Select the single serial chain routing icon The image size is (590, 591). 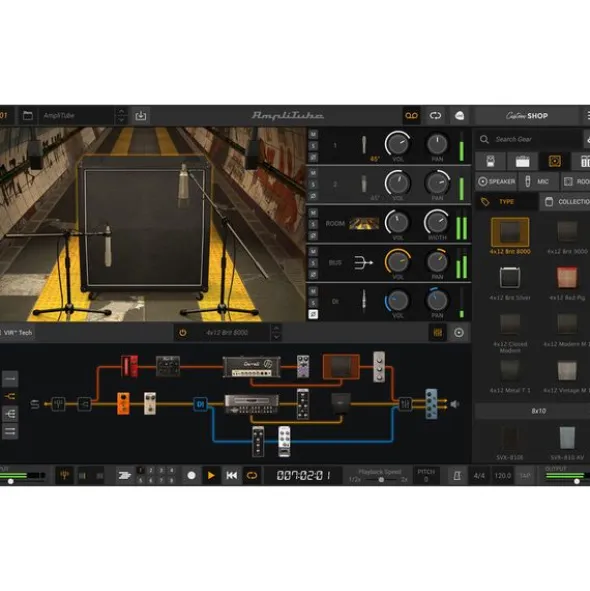point(10,379)
